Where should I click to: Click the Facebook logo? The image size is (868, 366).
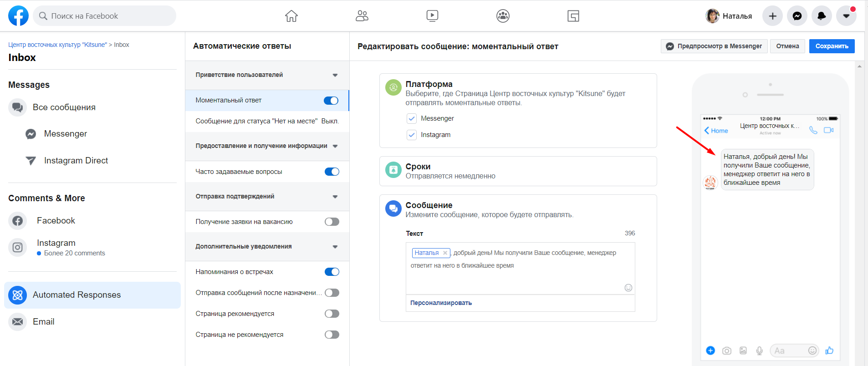(x=18, y=16)
